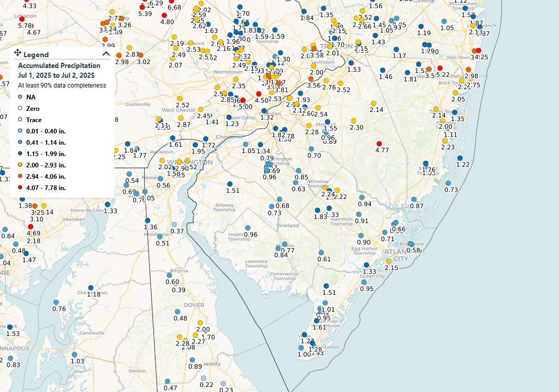
Task: Click 'At least 90% data completeness' text
Action: point(62,86)
